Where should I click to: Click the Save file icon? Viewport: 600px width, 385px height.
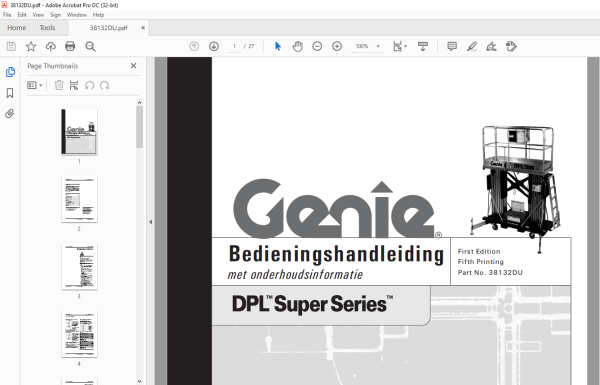pos(11,47)
